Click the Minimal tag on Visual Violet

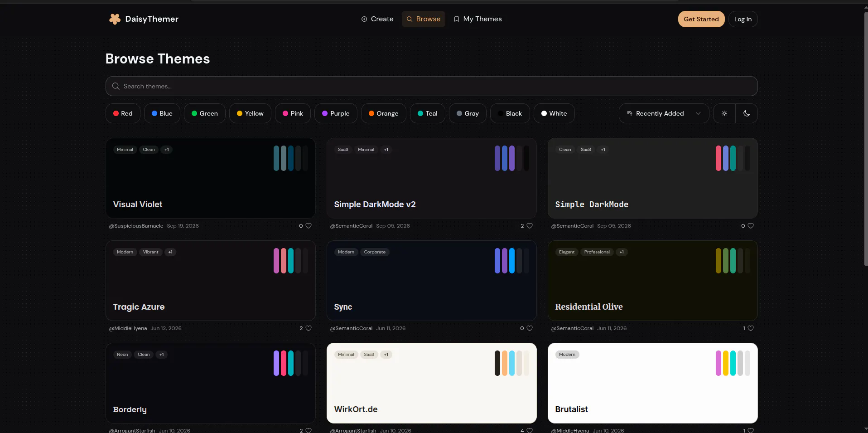click(x=125, y=150)
